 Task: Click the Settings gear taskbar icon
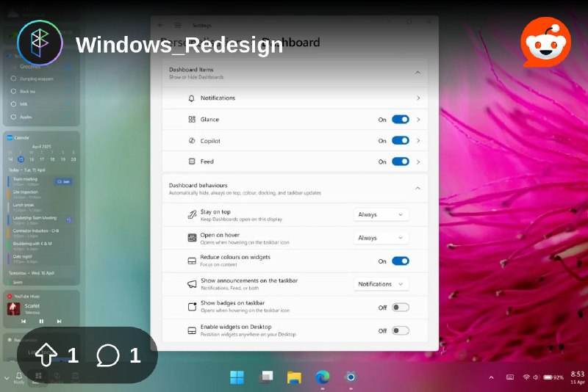pyautogui.click(x=351, y=377)
